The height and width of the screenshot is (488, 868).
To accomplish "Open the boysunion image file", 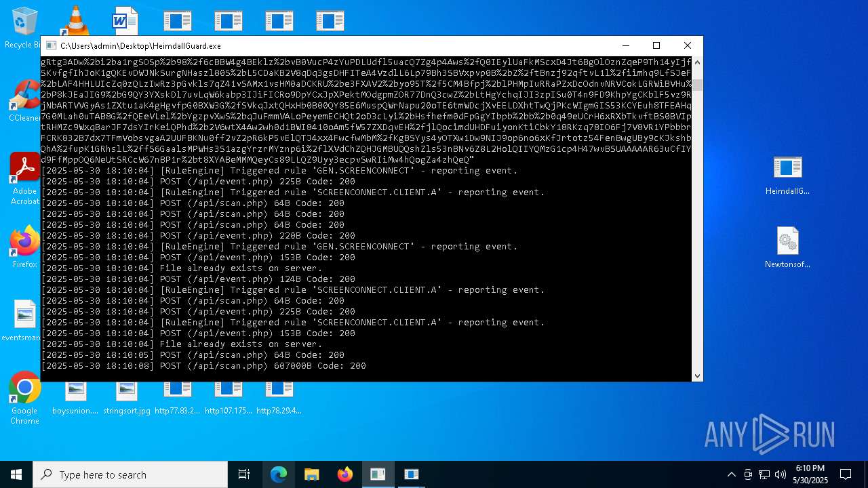I will (75, 399).
